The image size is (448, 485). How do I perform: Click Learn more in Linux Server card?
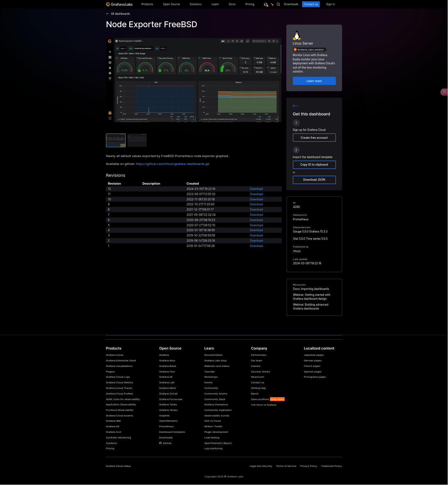pos(314,81)
